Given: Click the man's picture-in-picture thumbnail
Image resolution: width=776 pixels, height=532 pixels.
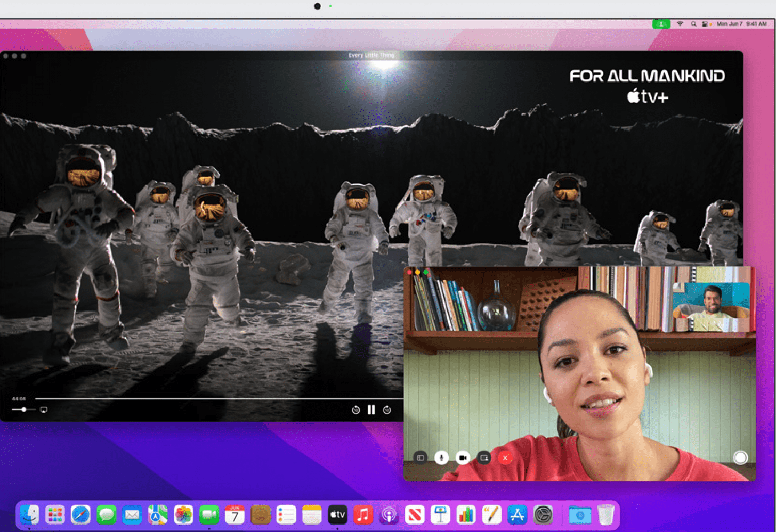Looking at the screenshot, I should point(711,307).
